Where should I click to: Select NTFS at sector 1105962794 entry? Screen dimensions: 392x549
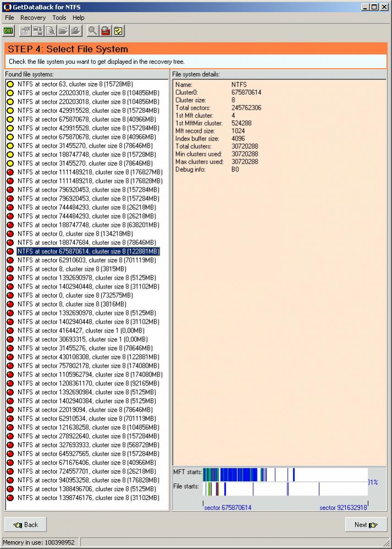(x=90, y=374)
